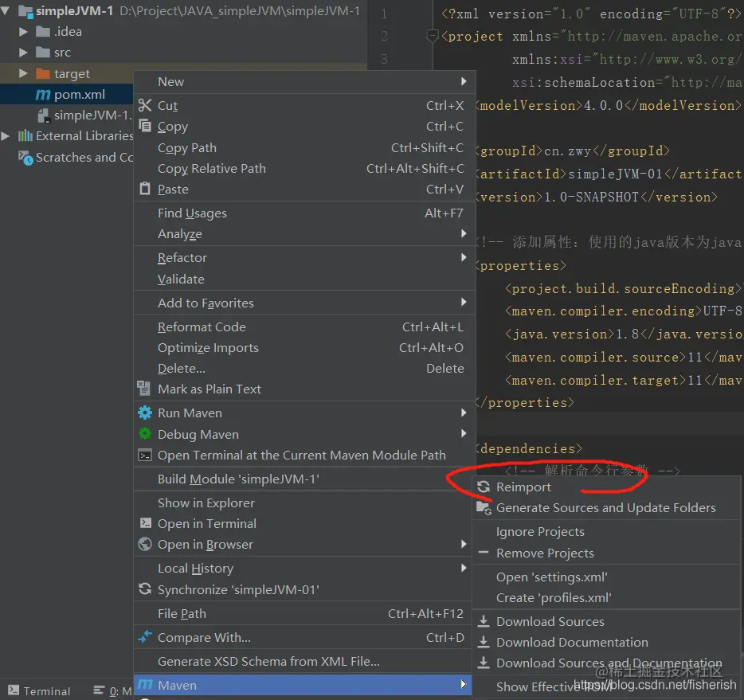This screenshot has width=744, height=700.
Task: Select Validate in context menu
Action: pos(304,279)
